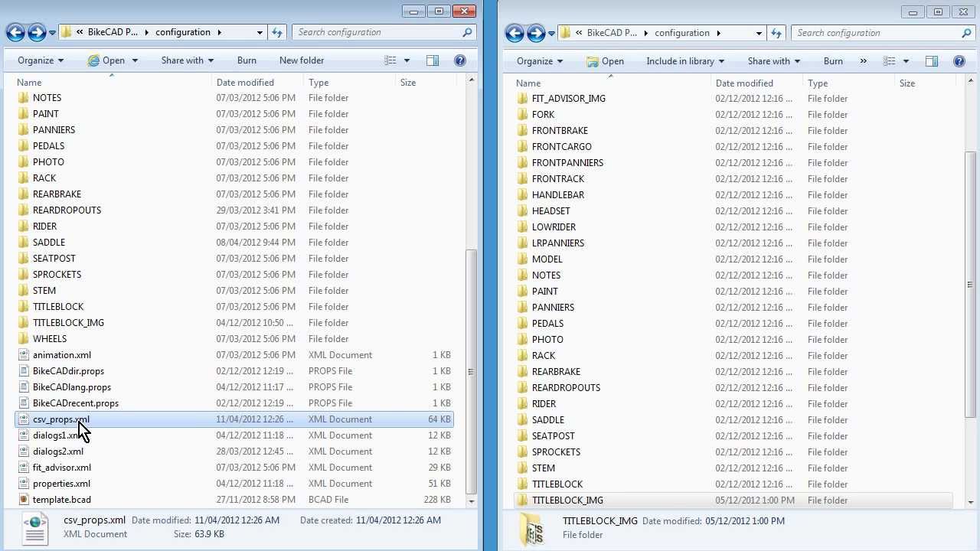Click search magnifier in right window
Screen dimensions: 980x551
pos(966,33)
